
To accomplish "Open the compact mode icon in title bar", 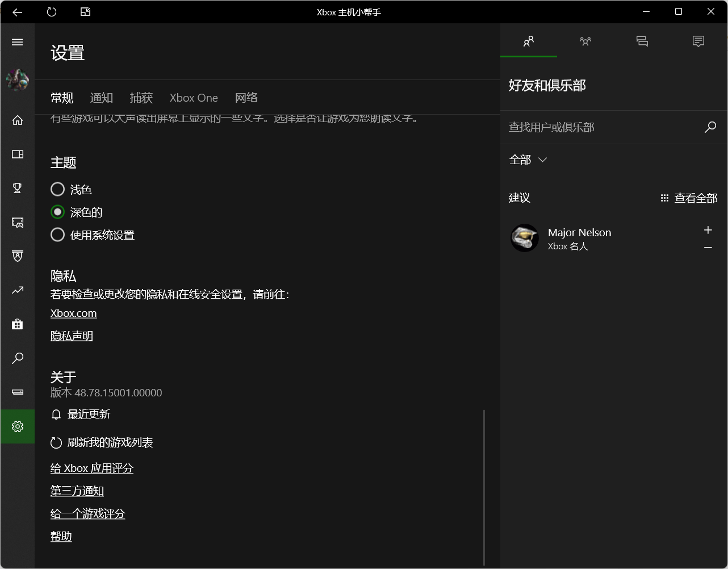I will coord(86,12).
